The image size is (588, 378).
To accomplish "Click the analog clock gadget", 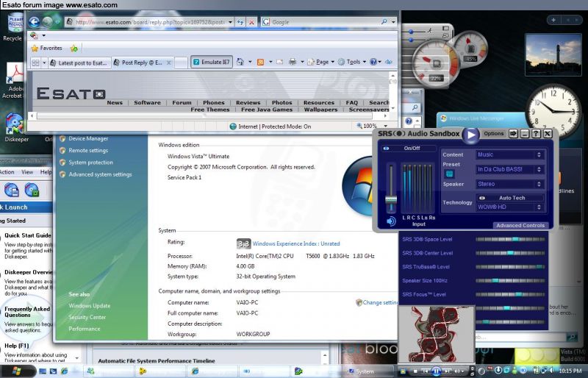I will coord(553,112).
